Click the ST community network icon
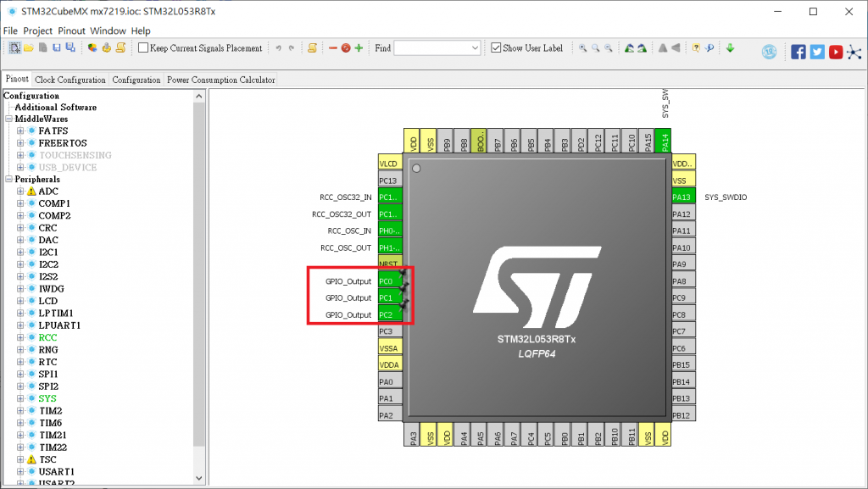 [854, 52]
